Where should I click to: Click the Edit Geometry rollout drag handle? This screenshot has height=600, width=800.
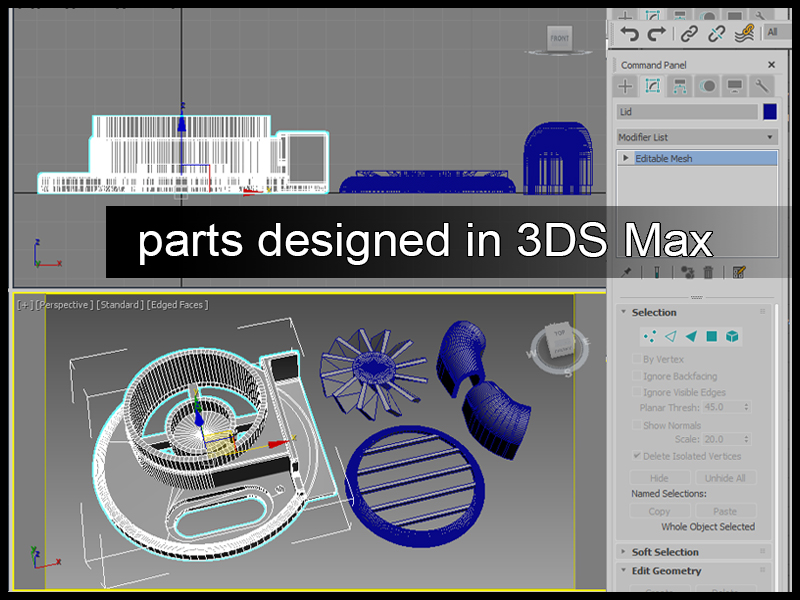pyautogui.click(x=763, y=569)
